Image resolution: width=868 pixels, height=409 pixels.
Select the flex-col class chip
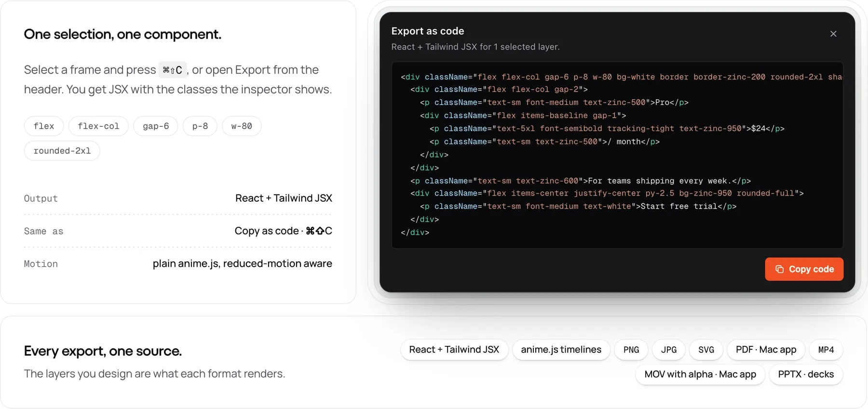(98, 126)
